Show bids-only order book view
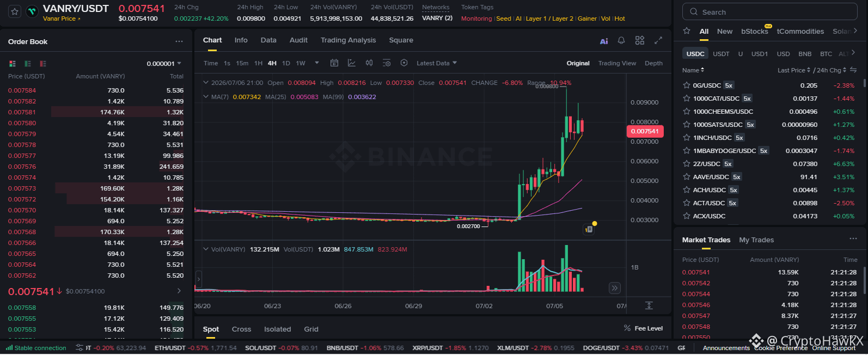The width and height of the screenshot is (868, 355). pyautogui.click(x=28, y=64)
